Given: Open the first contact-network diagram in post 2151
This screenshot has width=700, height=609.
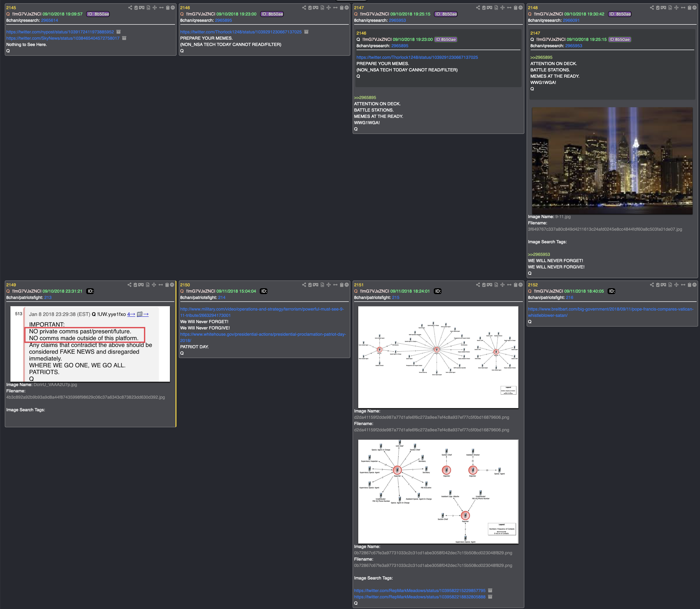Looking at the screenshot, I should [438, 357].
